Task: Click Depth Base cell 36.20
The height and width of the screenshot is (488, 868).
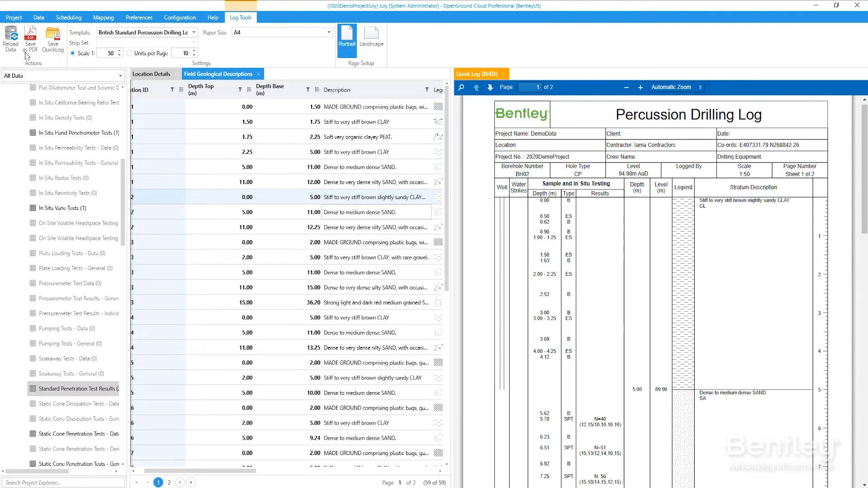Action: 288,303
